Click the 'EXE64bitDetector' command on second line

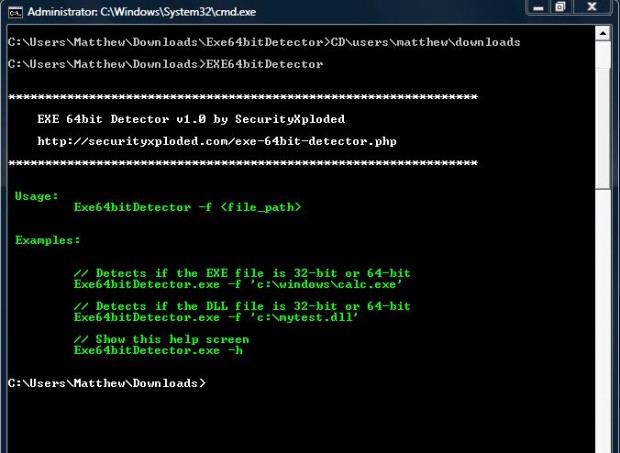tap(265, 64)
